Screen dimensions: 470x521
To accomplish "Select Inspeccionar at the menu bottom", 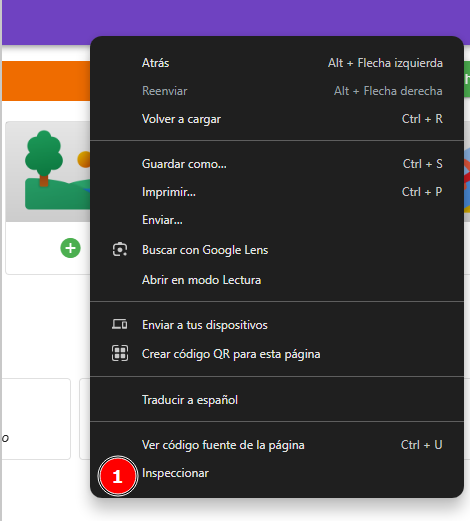I will [277, 473].
